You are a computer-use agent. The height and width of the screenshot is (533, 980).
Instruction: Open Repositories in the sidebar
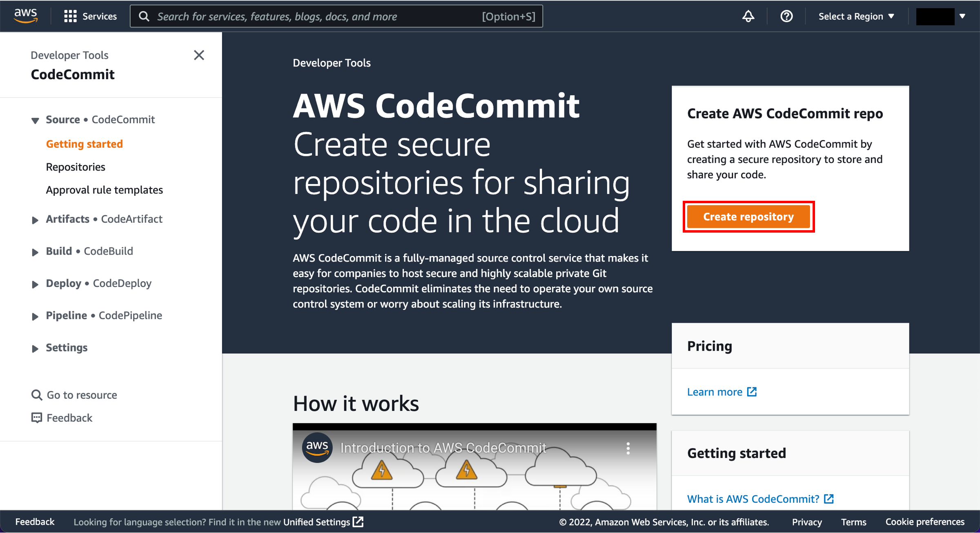coord(76,167)
